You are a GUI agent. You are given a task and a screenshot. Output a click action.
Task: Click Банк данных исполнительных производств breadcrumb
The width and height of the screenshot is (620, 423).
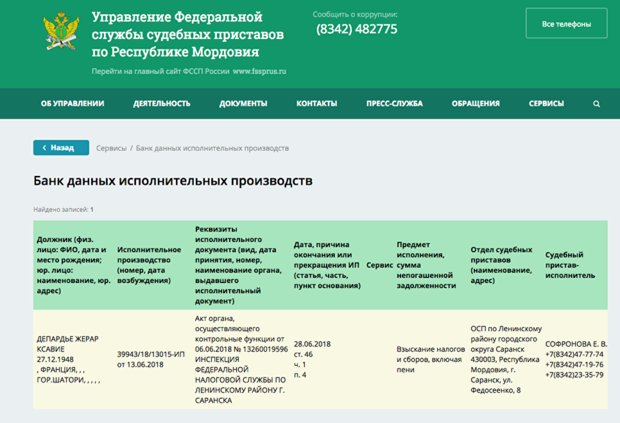point(212,148)
